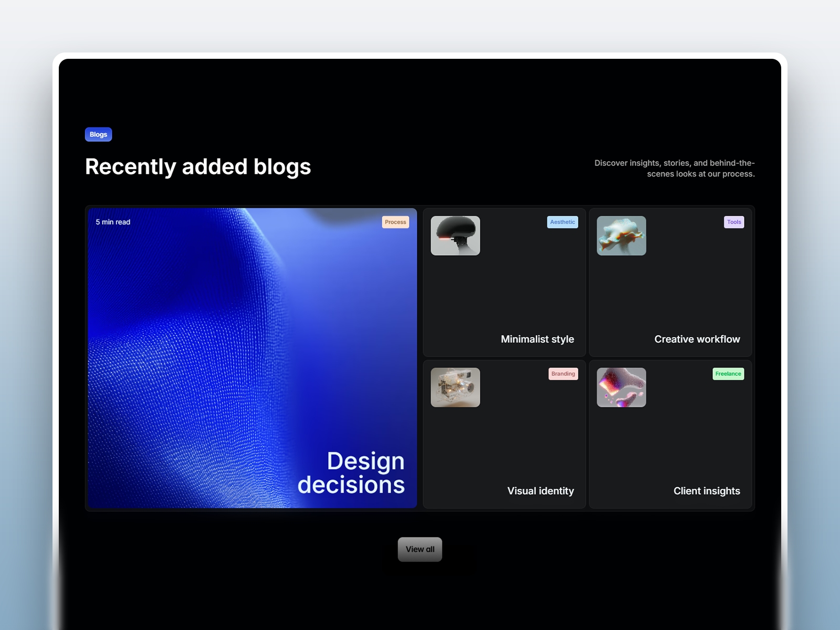Select the Aesthetic category tag
The image size is (840, 630).
click(562, 222)
